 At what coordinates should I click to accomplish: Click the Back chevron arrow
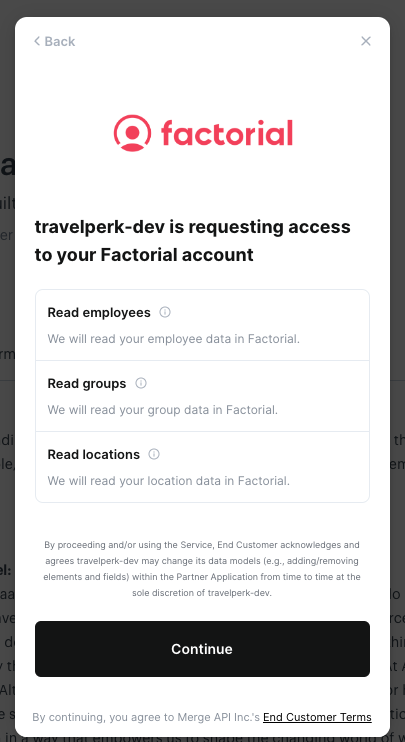pyautogui.click(x=37, y=41)
